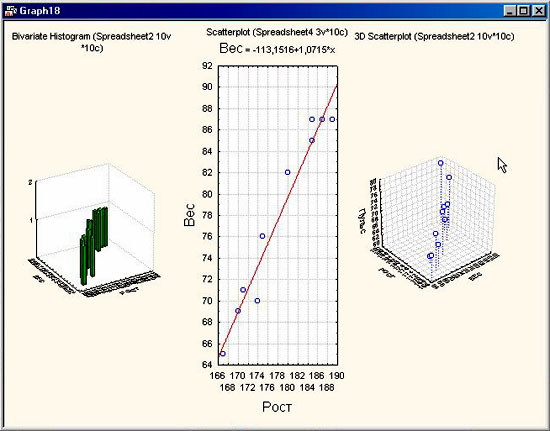Click y-axis tick label 92
The image size is (550, 431).
tap(208, 66)
